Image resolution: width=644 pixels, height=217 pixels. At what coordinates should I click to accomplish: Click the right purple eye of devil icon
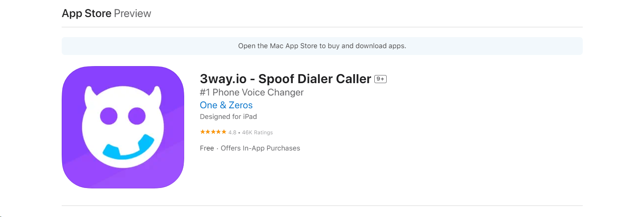(137, 116)
